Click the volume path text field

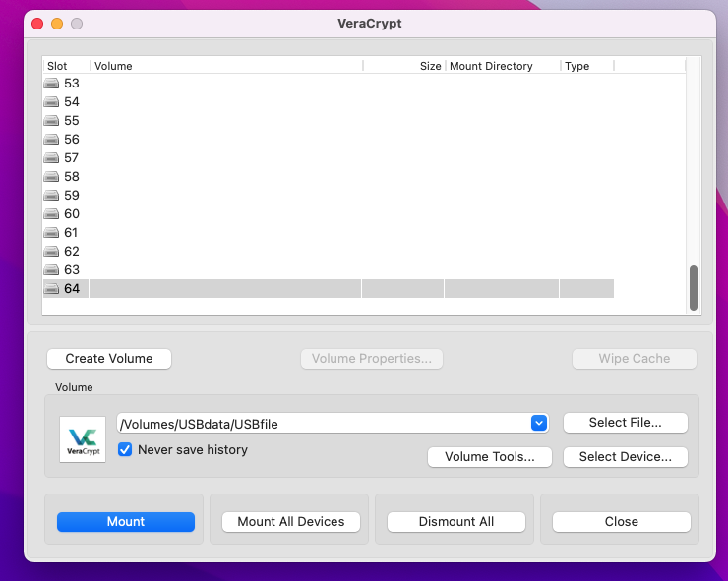pyautogui.click(x=323, y=423)
